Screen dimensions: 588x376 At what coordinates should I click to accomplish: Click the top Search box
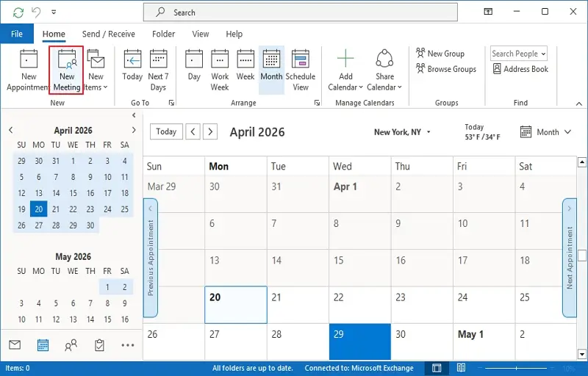point(301,12)
